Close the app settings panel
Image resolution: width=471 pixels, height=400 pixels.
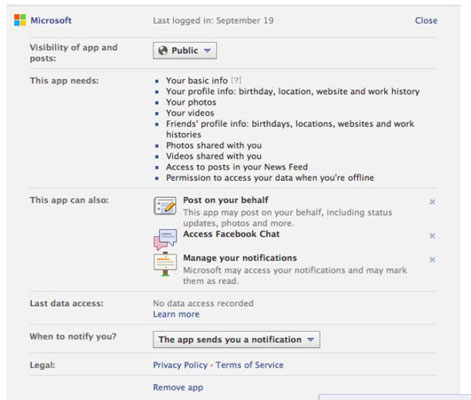pyautogui.click(x=426, y=20)
